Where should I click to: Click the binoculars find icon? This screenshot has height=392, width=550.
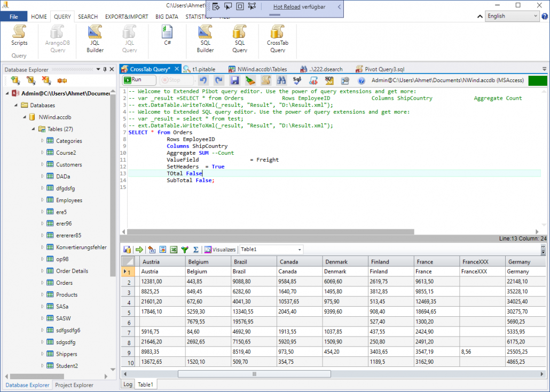281,81
